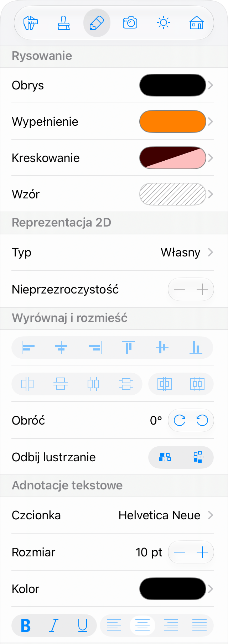
Task: Tap the hatched Wzór pattern swatch
Action: 173,194
